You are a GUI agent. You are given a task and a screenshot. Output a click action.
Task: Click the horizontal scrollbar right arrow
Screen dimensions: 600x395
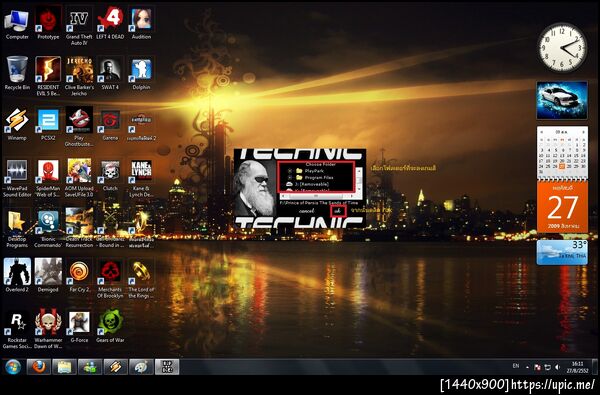point(352,196)
